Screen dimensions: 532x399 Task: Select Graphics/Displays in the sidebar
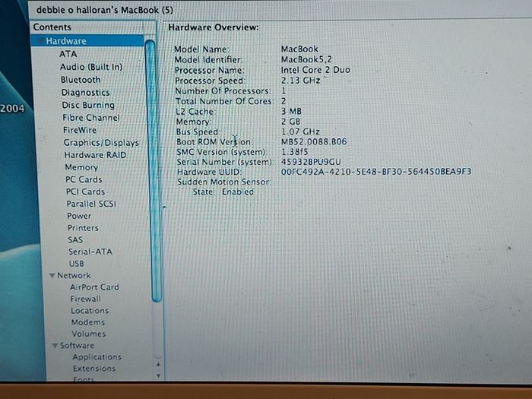[101, 143]
